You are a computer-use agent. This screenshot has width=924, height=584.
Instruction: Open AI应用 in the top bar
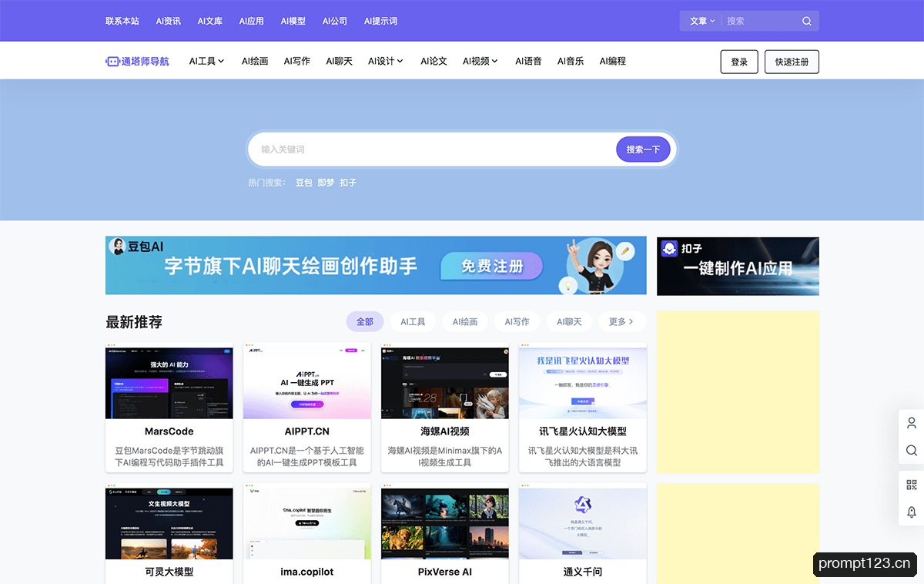pyautogui.click(x=251, y=21)
